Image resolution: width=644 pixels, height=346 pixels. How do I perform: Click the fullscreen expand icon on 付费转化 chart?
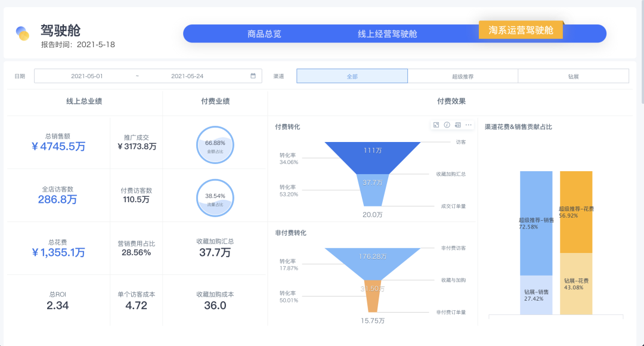pos(436,125)
